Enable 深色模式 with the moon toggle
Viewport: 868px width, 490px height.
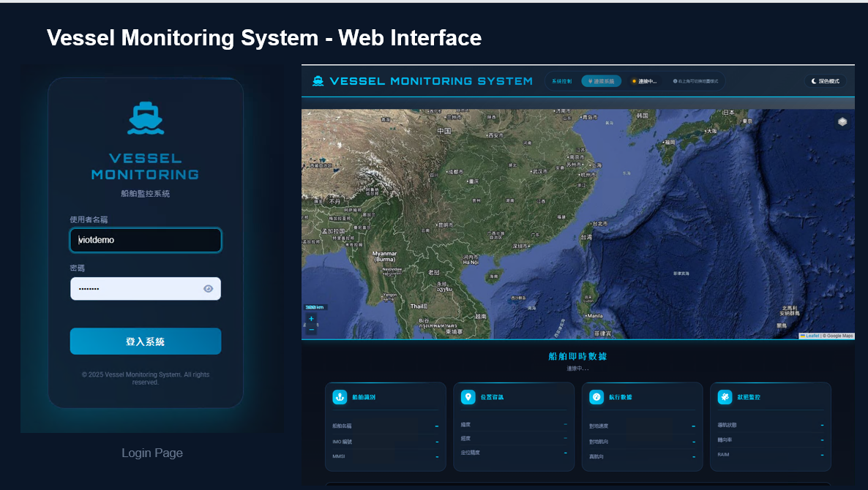812,80
